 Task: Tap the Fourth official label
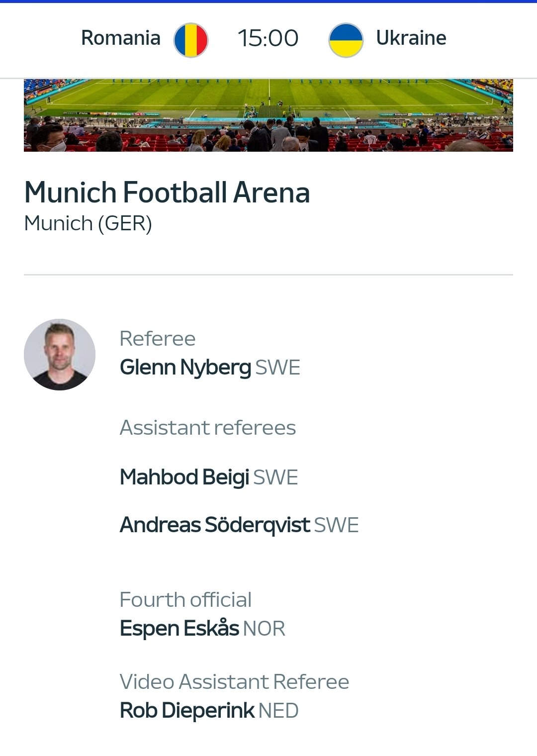[x=185, y=600]
